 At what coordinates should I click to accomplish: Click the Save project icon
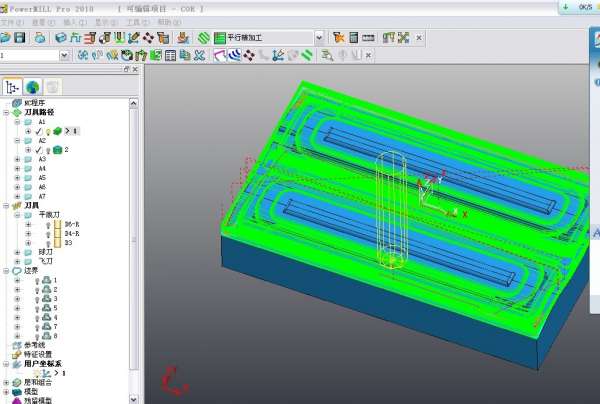click(19, 37)
